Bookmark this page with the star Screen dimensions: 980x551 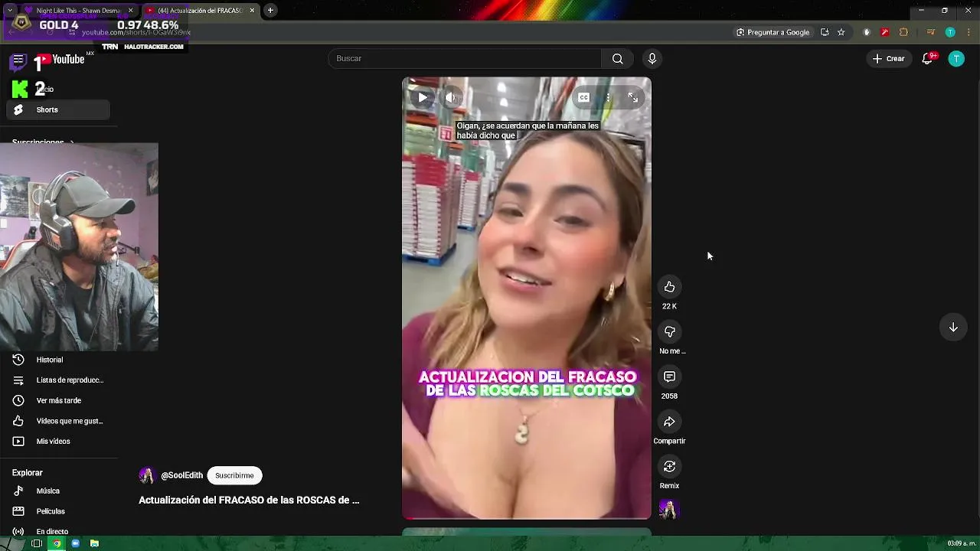841,32
